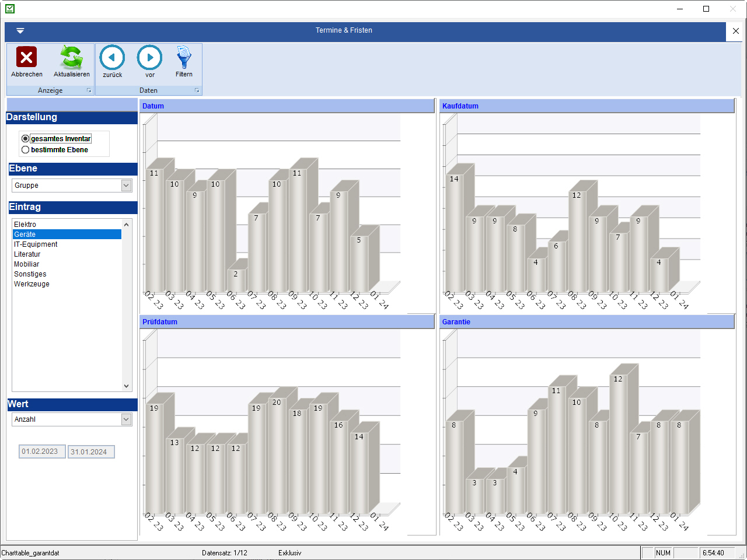Click the Prüfdatum bar valued 16
Image resolution: width=747 pixels, height=560 pixels.
tap(338, 467)
